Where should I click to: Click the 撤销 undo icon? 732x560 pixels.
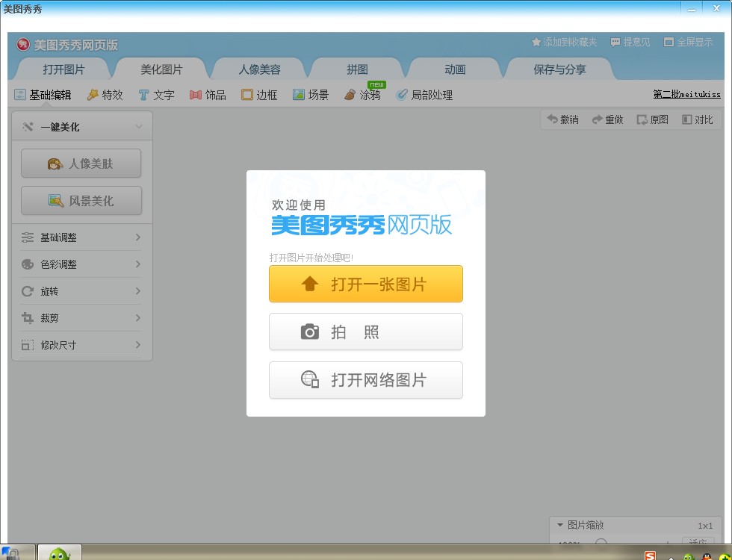tap(553, 119)
